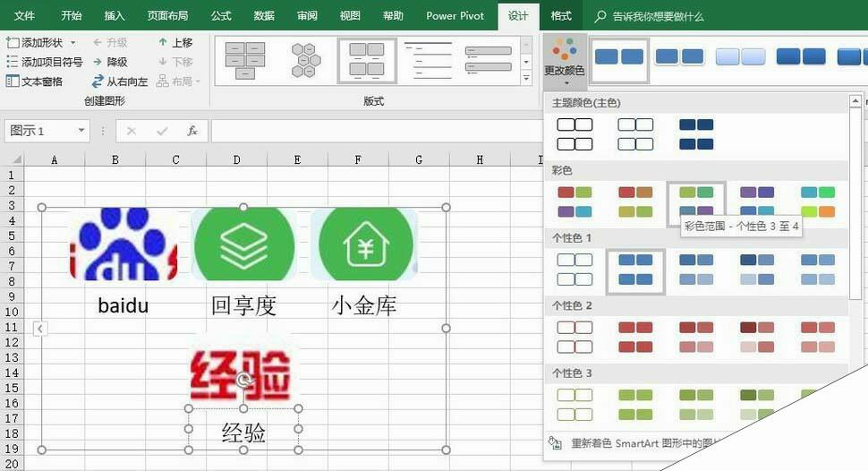Choose 个性色 2 solid red swatch

click(635, 337)
